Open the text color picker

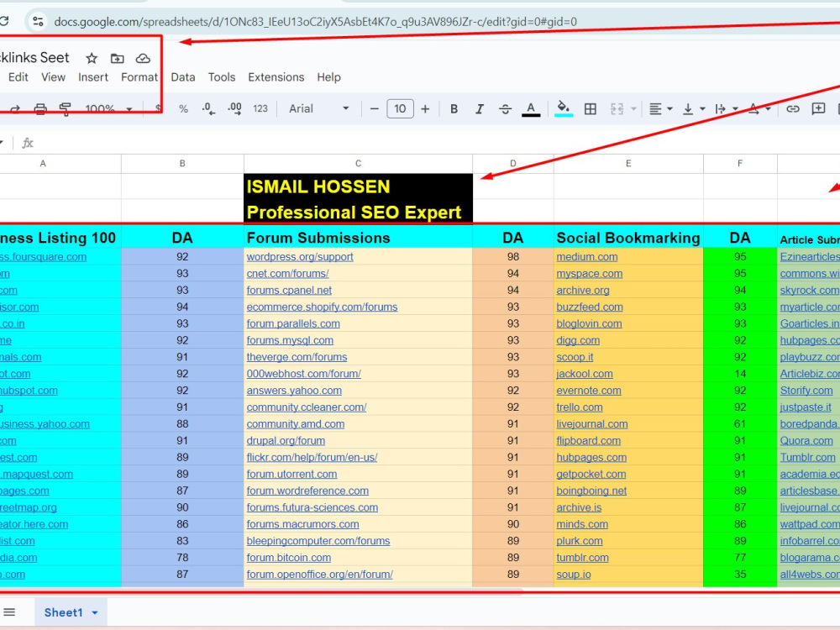coord(531,109)
